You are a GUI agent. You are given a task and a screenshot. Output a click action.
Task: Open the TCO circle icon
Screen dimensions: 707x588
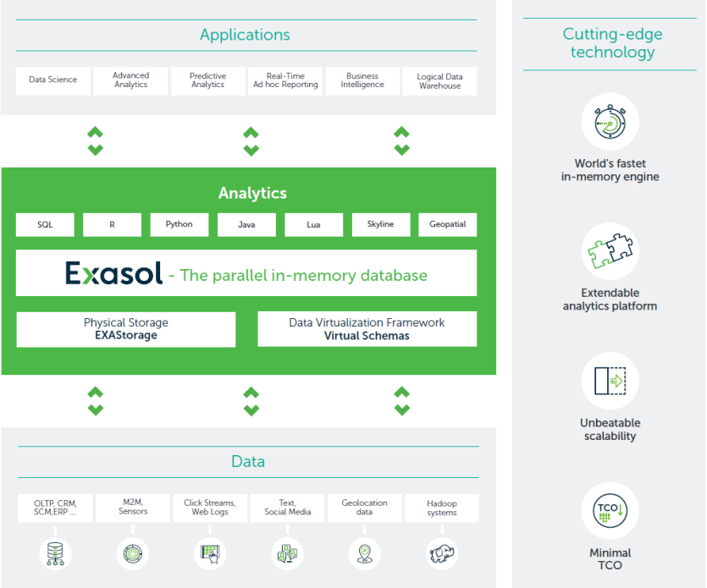[x=610, y=510]
